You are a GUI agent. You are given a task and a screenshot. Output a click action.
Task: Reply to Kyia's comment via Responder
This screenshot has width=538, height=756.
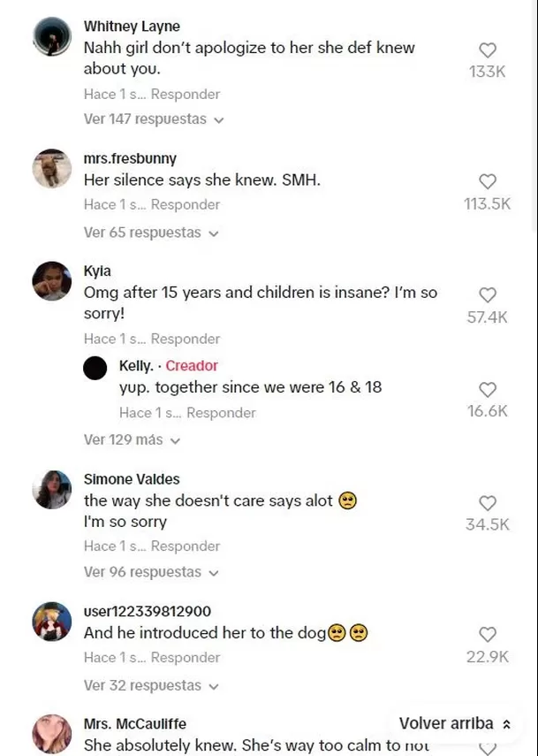click(x=188, y=339)
